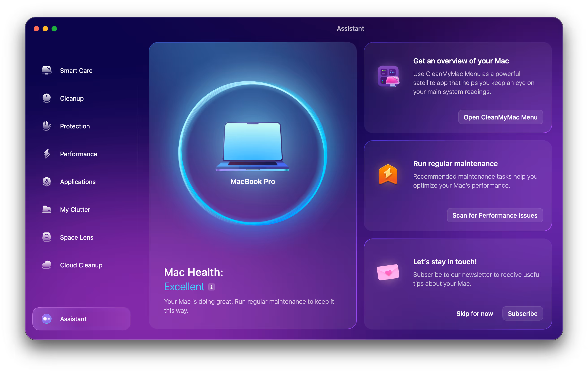Go to Cloud Cleanup

(x=82, y=265)
